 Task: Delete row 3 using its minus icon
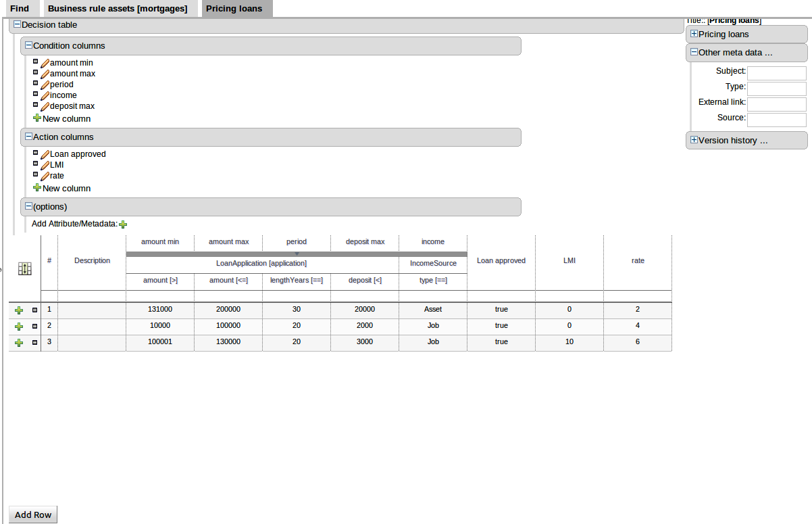(x=35, y=342)
